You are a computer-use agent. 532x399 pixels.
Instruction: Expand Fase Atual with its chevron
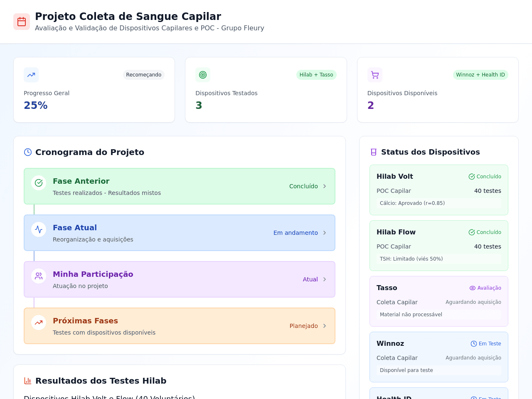tap(325, 233)
